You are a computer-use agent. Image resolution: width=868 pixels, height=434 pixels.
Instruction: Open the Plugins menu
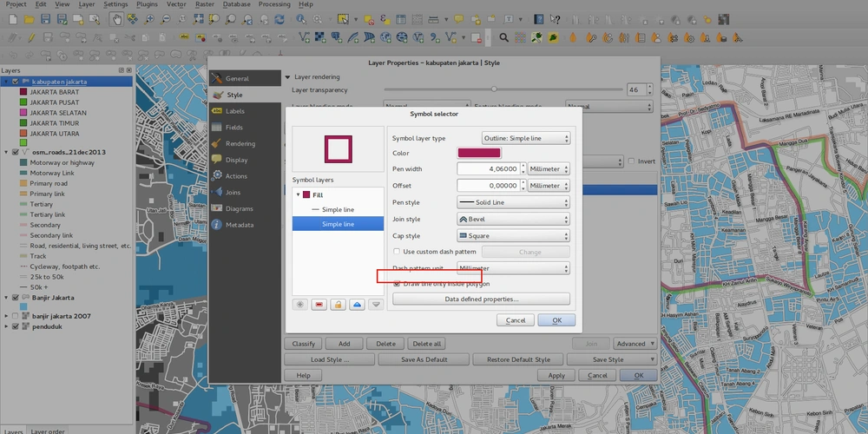coord(147,3)
